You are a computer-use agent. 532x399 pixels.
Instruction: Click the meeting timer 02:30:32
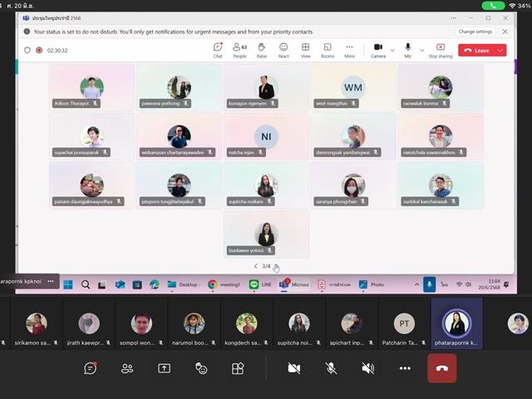(x=57, y=51)
